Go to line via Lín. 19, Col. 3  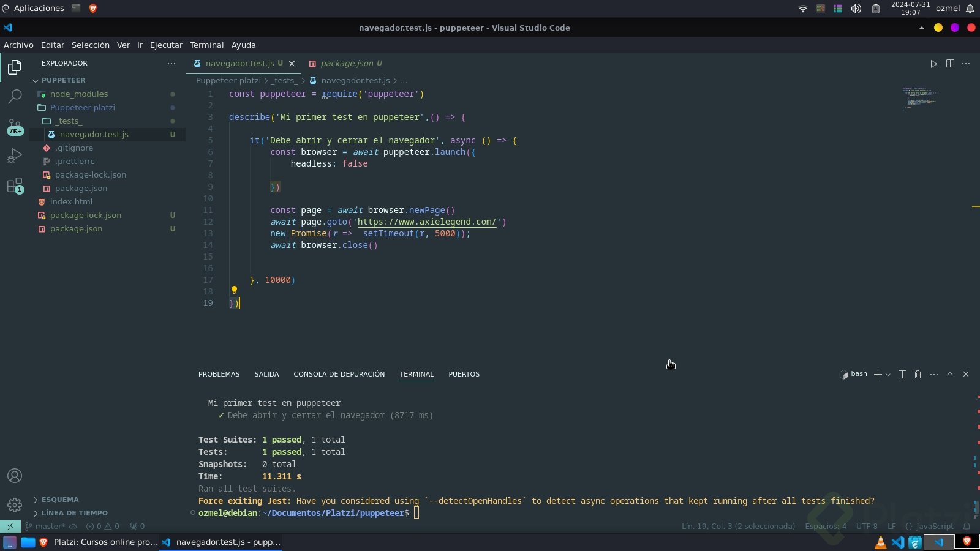(x=738, y=527)
